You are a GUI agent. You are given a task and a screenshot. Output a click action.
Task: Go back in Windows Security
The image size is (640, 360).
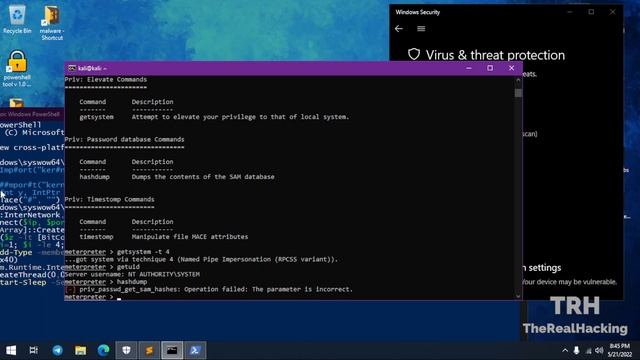[x=399, y=29]
